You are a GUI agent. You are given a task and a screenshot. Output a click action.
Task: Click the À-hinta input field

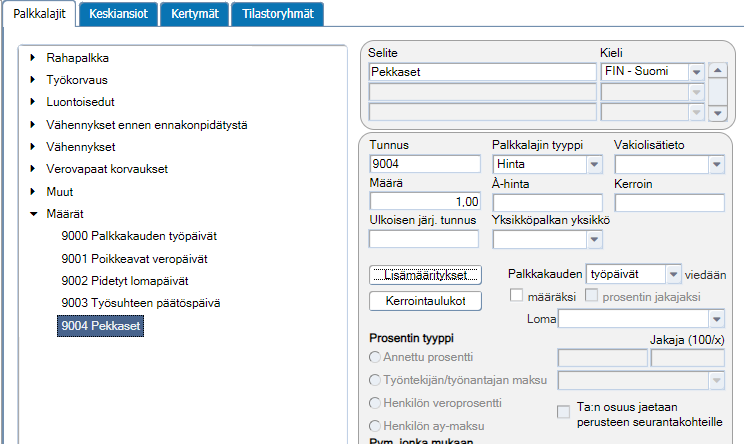548,203
